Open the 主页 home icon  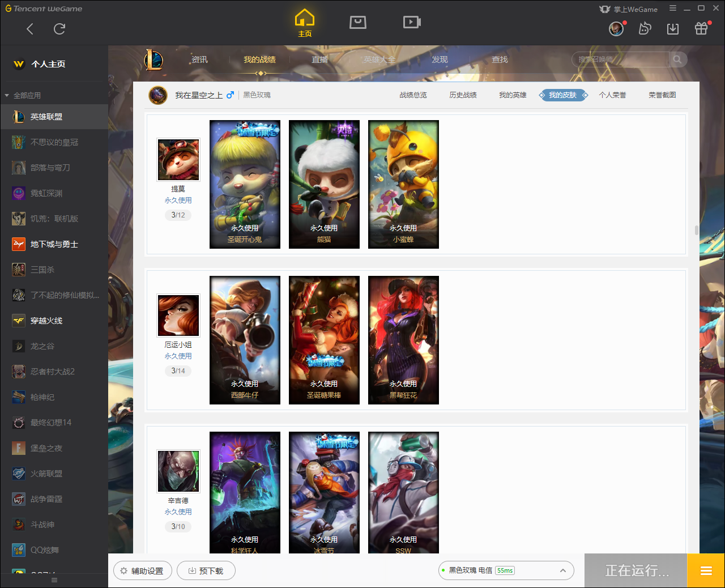coord(305,23)
